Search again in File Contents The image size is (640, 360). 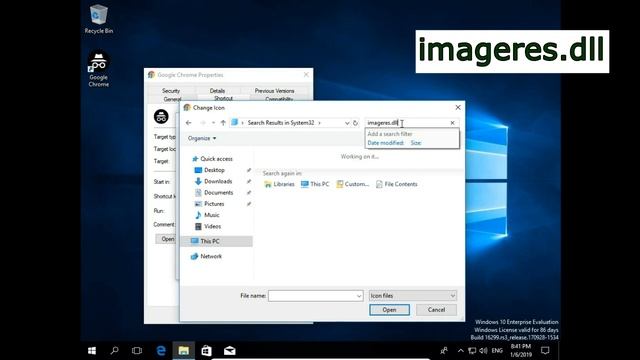coord(397,184)
